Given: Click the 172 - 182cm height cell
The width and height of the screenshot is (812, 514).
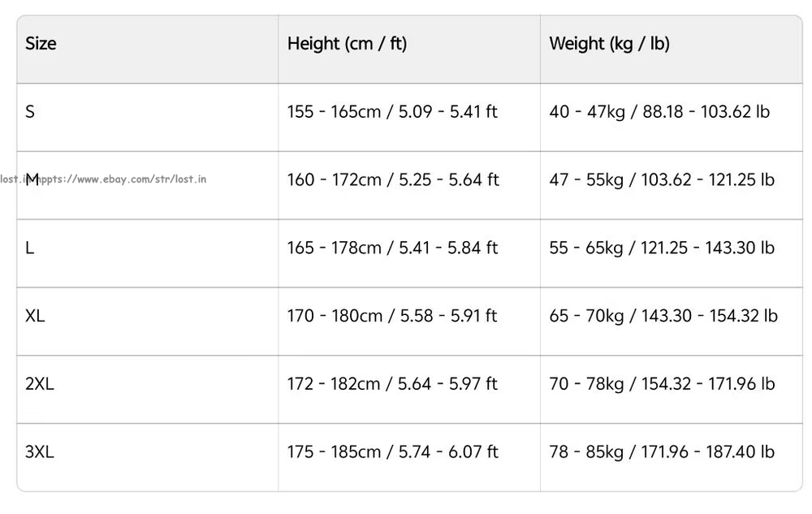Looking at the screenshot, I should [392, 384].
